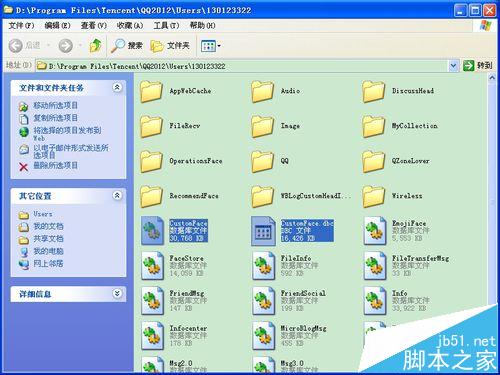Open the 文件(F) menu
This screenshot has width=500, height=375.
pyautogui.click(x=21, y=25)
